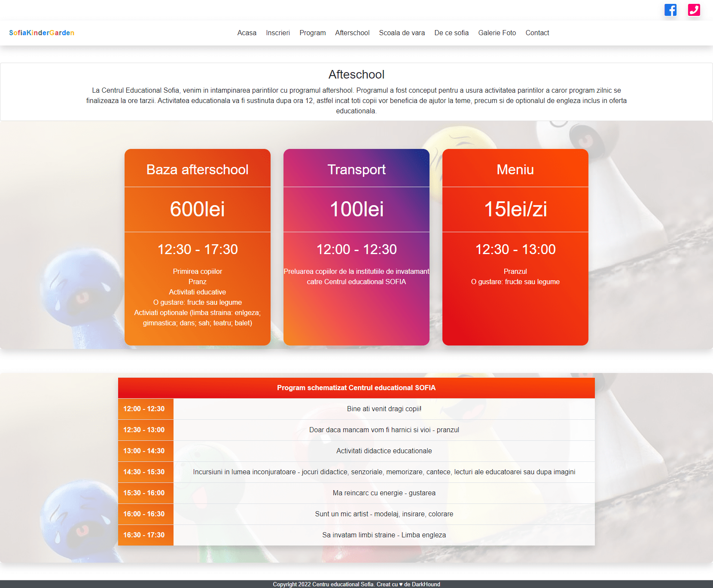Open the Acasa menu item

[247, 33]
